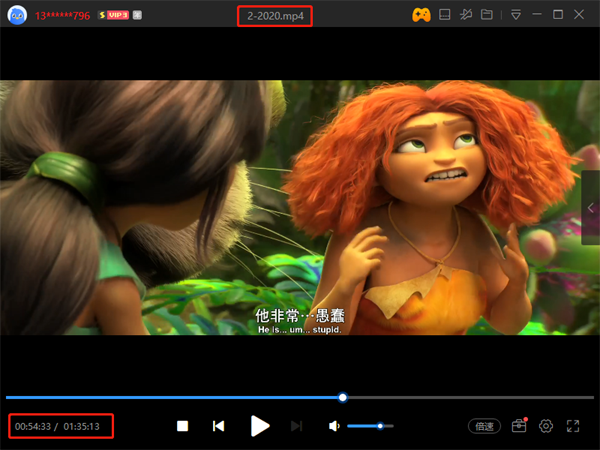Click the mini-mode window icon in title bar

tap(446, 15)
